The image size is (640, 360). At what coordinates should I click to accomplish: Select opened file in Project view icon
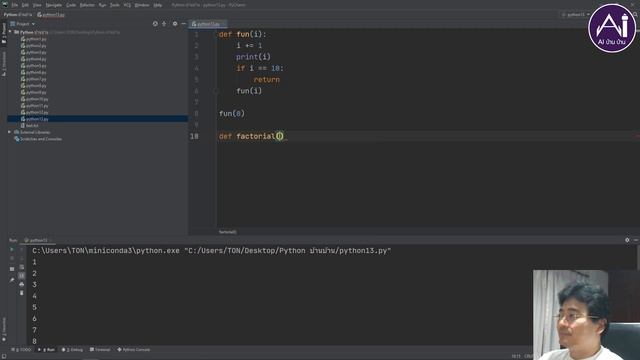(x=155, y=24)
